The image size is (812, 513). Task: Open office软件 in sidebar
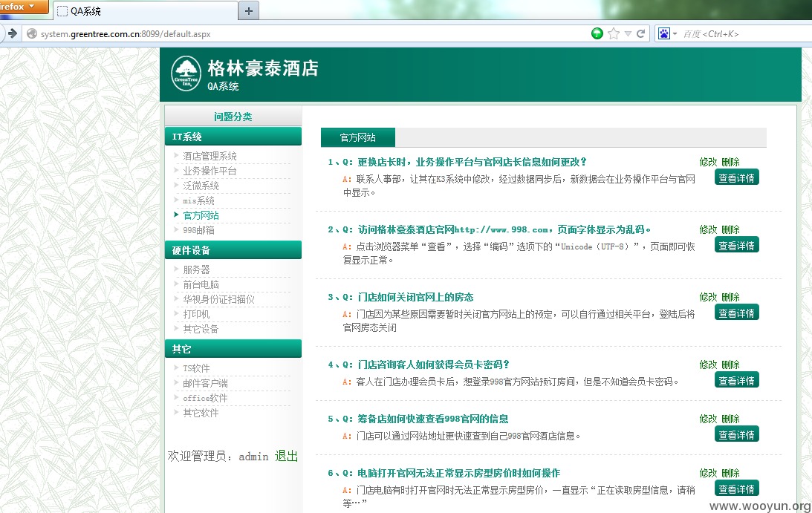click(x=205, y=398)
